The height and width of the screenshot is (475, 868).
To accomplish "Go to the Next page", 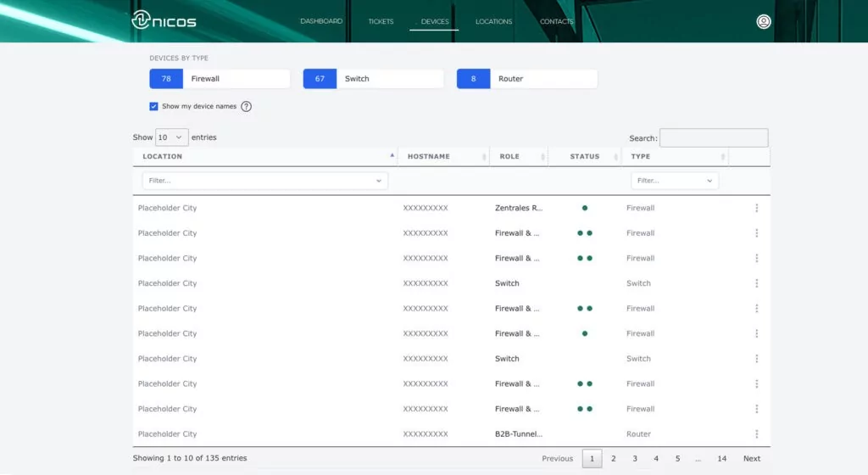I will (752, 458).
